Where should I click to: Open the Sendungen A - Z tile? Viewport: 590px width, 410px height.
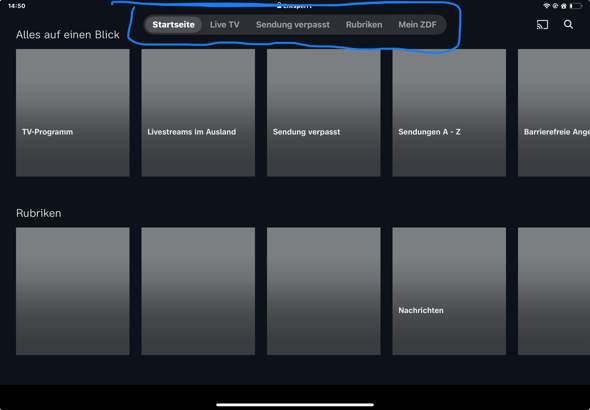point(449,113)
